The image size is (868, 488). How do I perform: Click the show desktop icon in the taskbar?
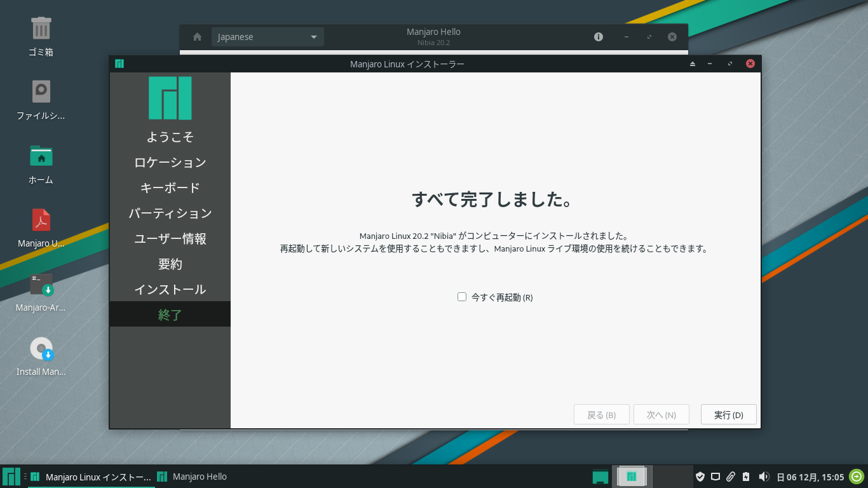(x=600, y=477)
